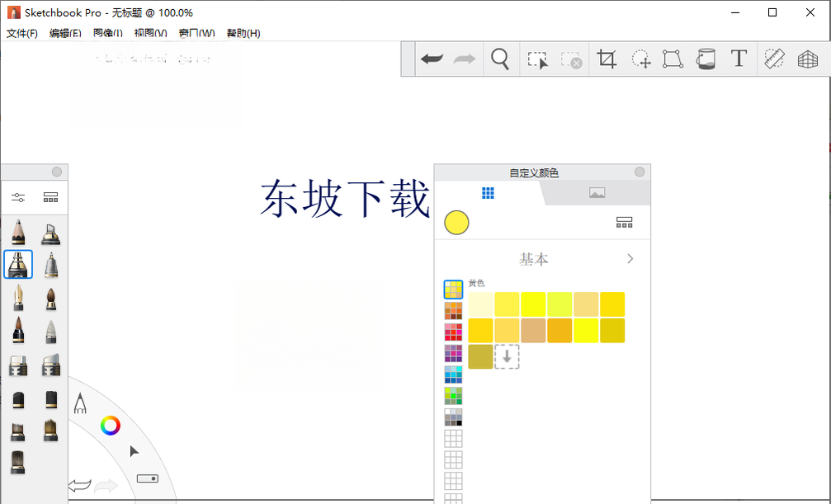
Task: Open the 编辑(E) menu
Action: [65, 33]
